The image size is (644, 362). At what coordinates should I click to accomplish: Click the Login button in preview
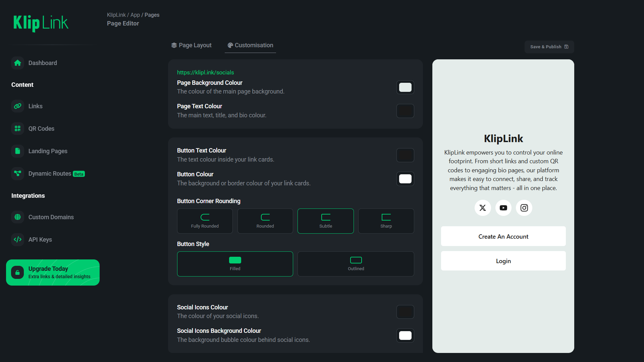pyautogui.click(x=503, y=261)
